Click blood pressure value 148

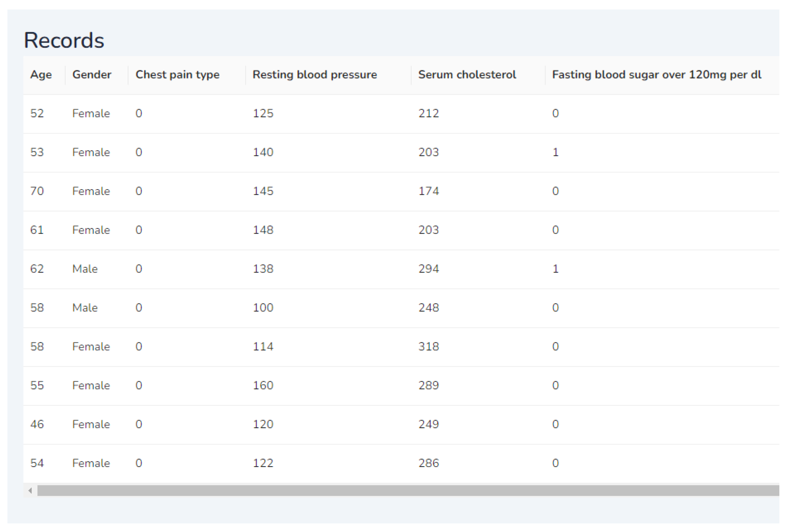(x=263, y=230)
